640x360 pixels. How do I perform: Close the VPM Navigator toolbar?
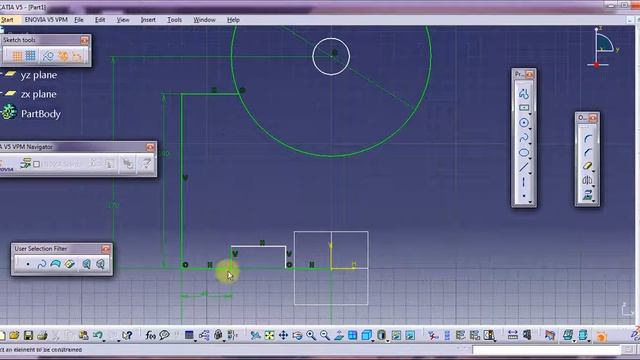click(150, 147)
